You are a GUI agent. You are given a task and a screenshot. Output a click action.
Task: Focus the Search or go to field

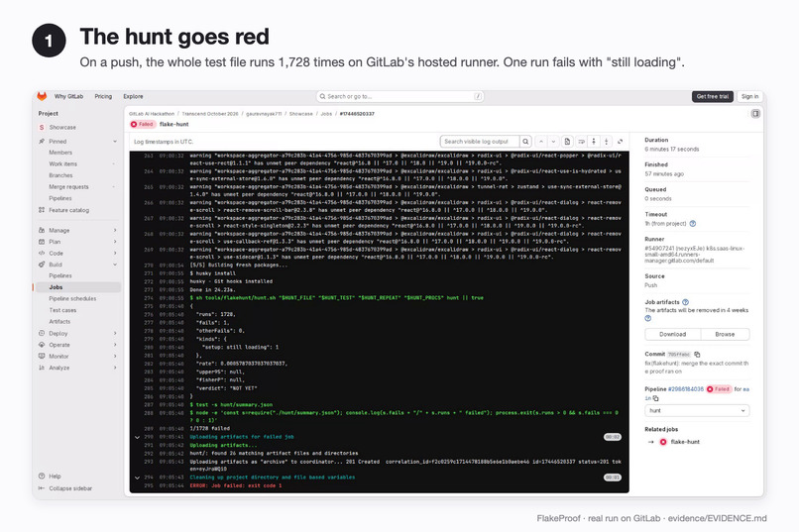pos(400,96)
